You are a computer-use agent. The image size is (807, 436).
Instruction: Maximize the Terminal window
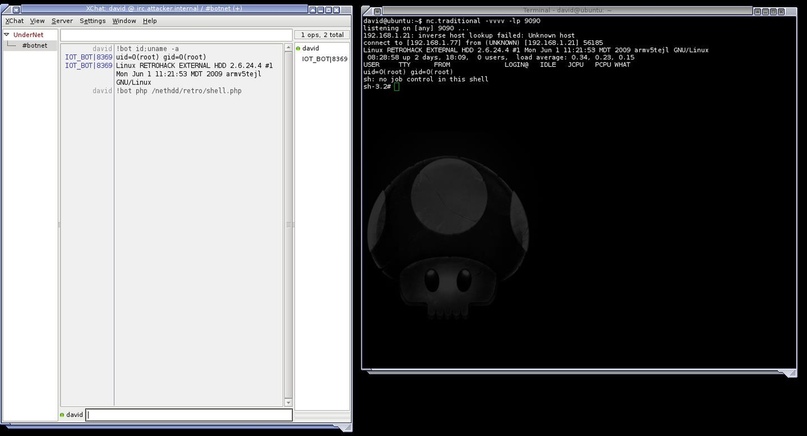774,11
